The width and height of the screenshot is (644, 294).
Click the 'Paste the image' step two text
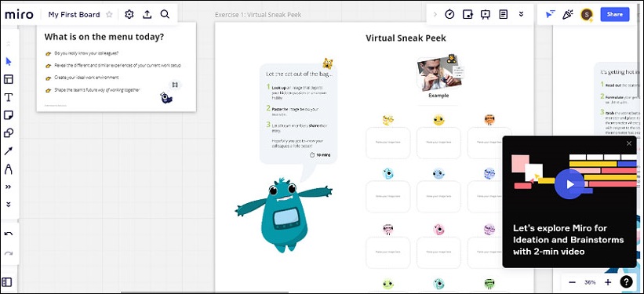click(x=295, y=111)
